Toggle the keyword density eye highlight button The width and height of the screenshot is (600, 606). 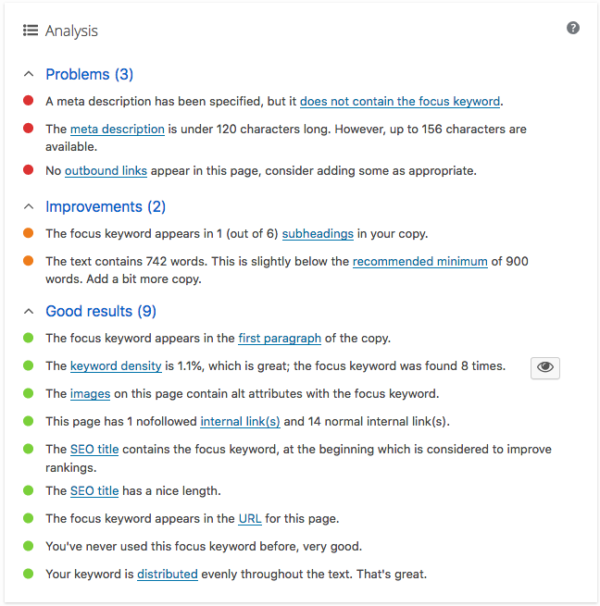click(x=545, y=367)
